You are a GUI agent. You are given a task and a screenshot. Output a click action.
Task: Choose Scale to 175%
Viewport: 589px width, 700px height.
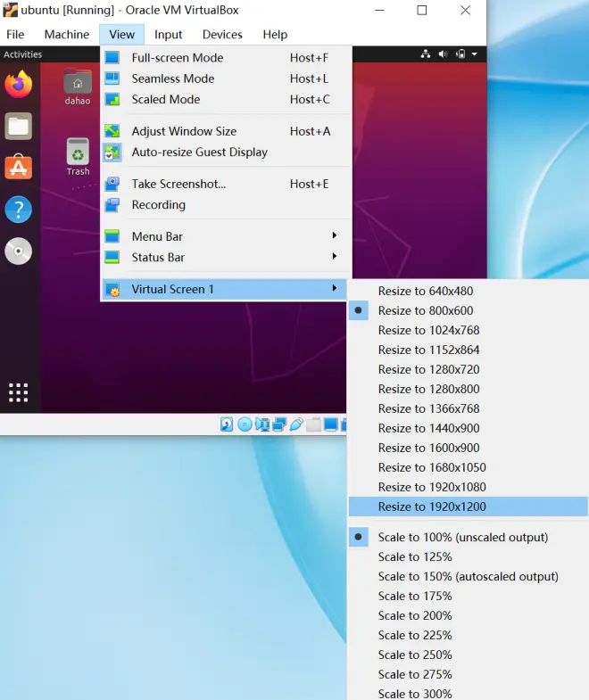tap(468, 597)
